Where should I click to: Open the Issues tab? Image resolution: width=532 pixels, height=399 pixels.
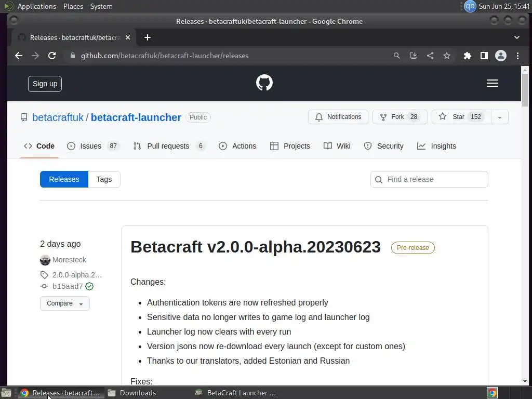94,146
